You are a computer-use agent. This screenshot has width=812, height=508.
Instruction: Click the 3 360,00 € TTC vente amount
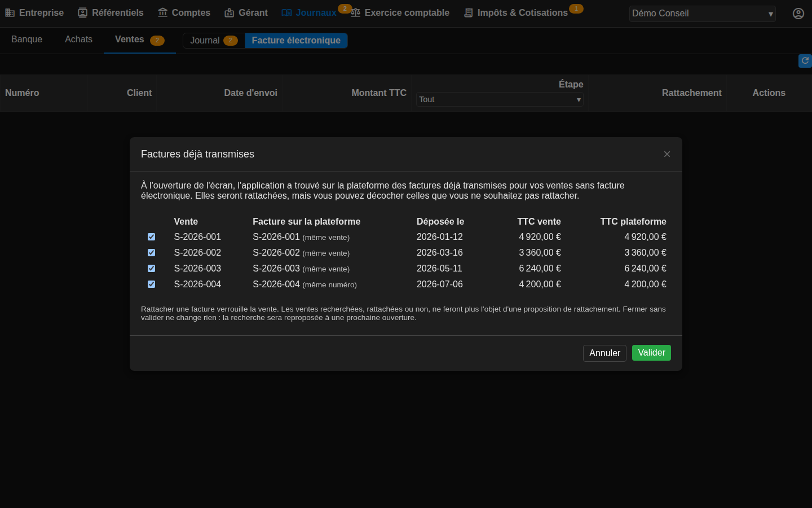540,253
